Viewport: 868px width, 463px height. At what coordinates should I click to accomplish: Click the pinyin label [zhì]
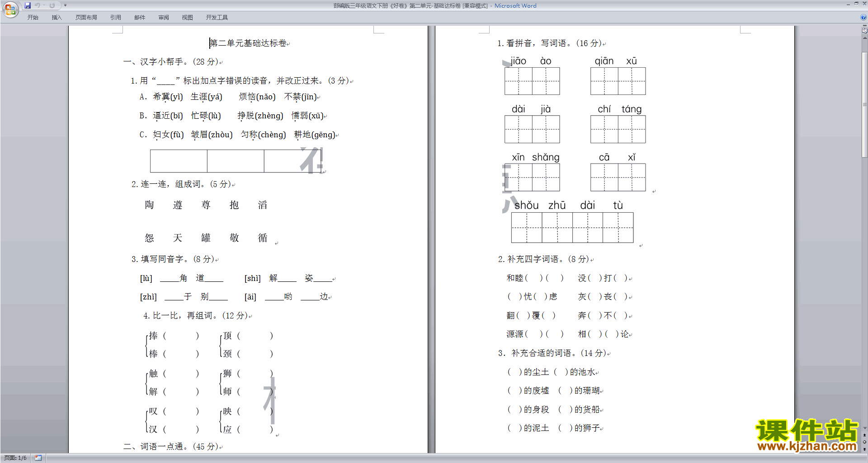(x=148, y=297)
